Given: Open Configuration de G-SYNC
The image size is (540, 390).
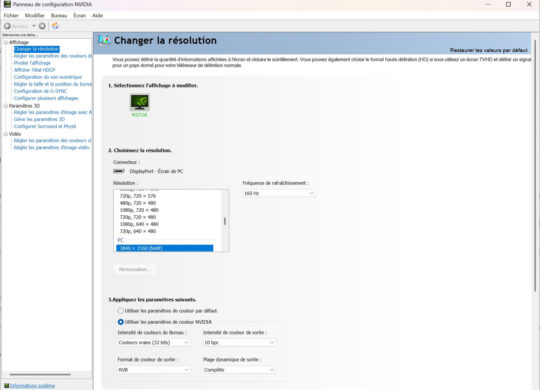Looking at the screenshot, I should [40, 91].
